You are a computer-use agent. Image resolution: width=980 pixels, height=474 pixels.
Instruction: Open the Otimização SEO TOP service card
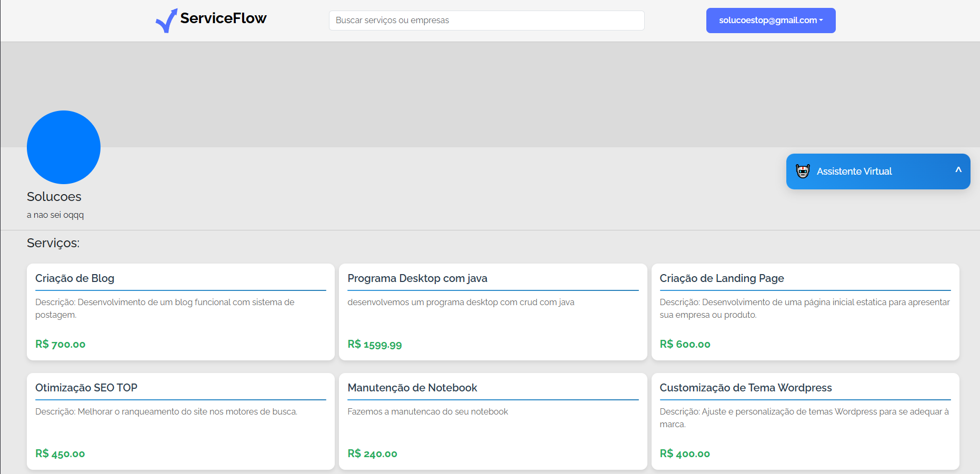coord(181,421)
